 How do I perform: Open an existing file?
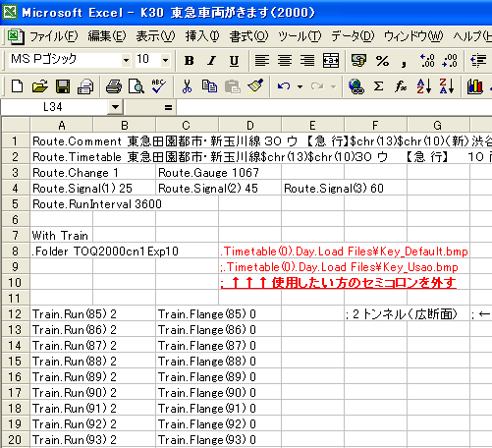click(40, 86)
